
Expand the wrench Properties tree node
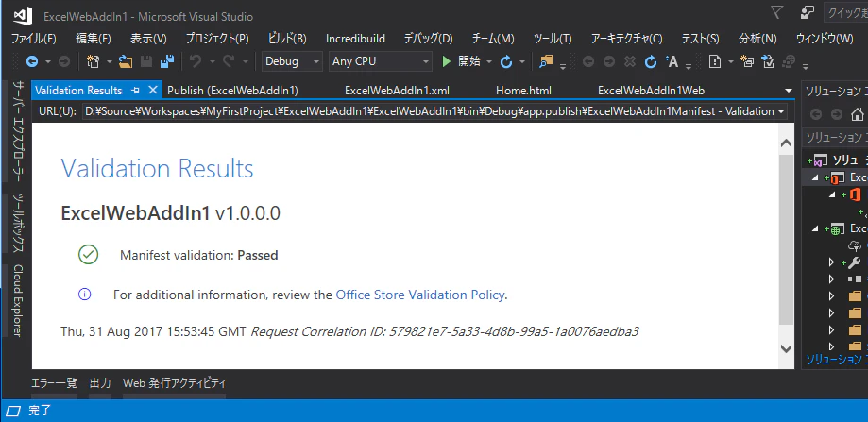[831, 262]
